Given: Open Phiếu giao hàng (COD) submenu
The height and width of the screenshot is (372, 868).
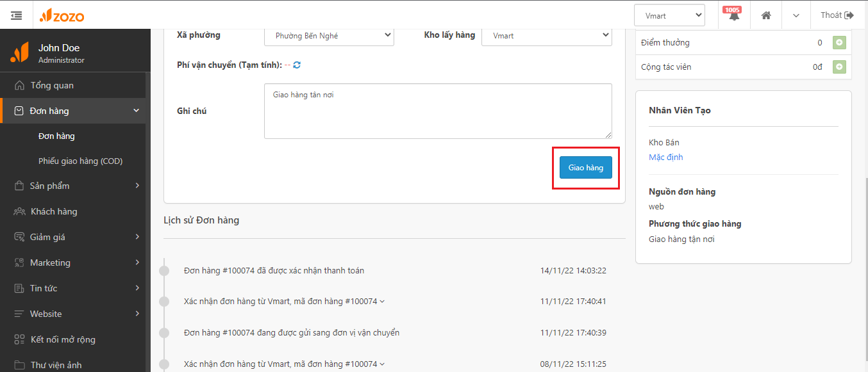Looking at the screenshot, I should (80, 161).
